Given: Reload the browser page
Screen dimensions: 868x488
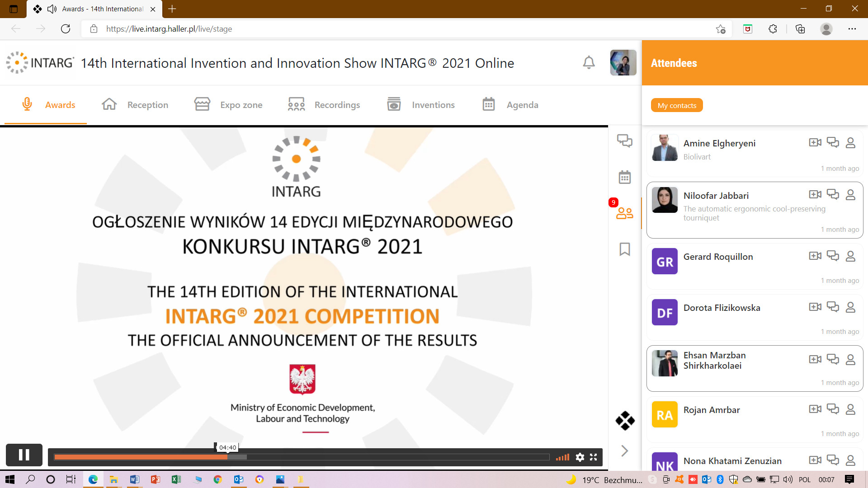Looking at the screenshot, I should point(66,29).
